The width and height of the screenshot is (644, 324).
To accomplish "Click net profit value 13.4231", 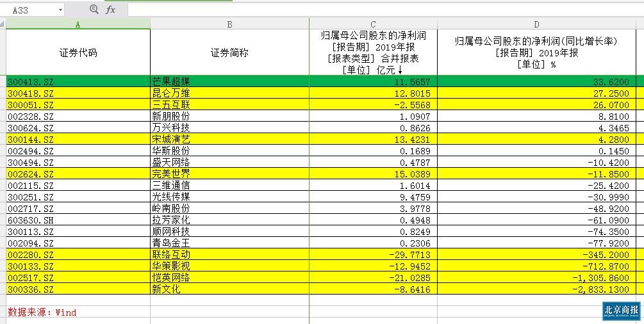I will (x=373, y=139).
